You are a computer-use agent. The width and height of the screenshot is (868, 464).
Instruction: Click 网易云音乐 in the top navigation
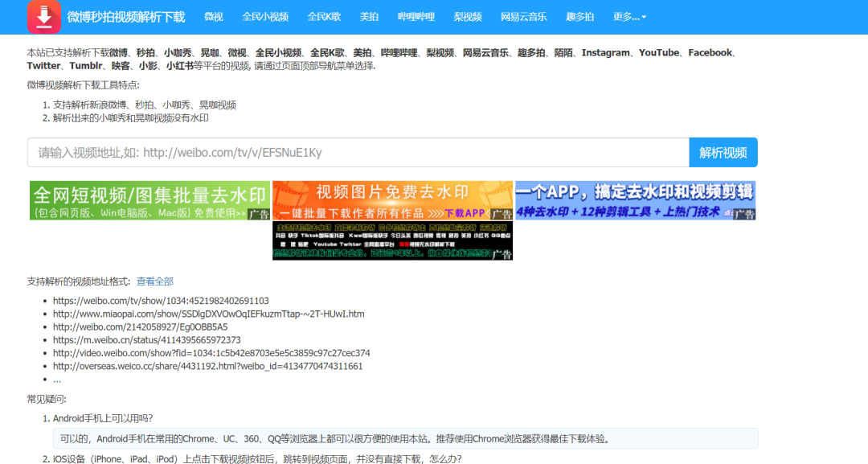pyautogui.click(x=522, y=16)
